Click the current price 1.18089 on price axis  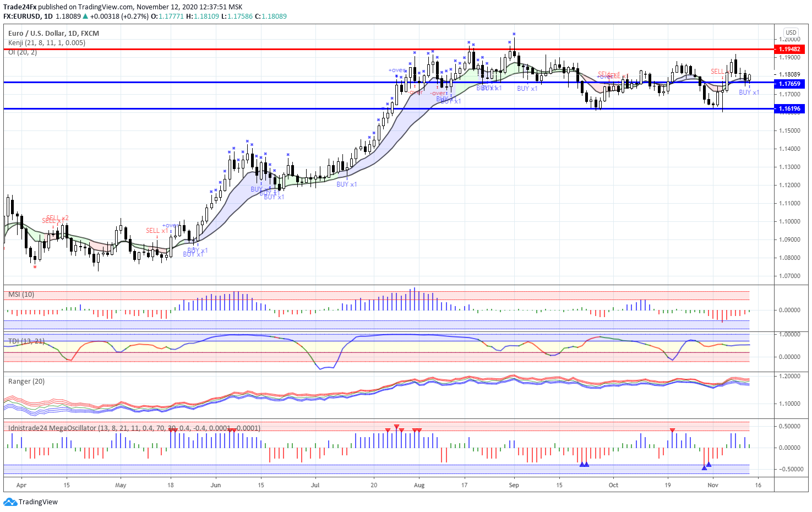(x=789, y=75)
